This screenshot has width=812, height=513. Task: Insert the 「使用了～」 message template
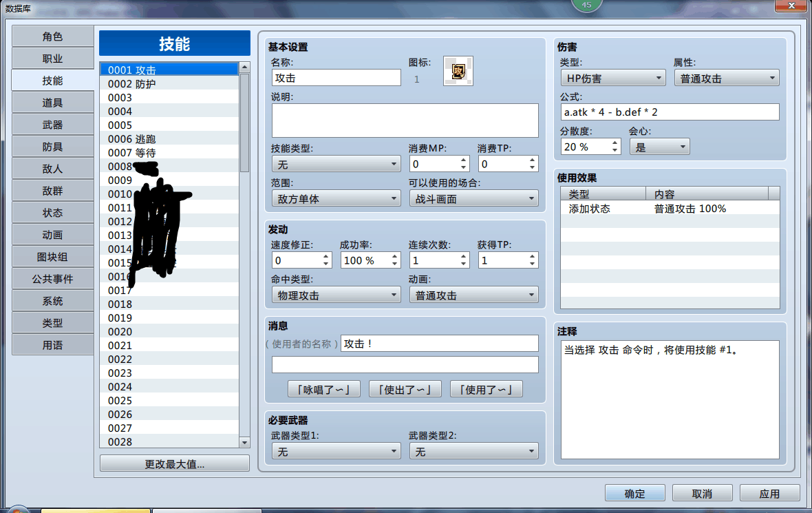(x=487, y=389)
